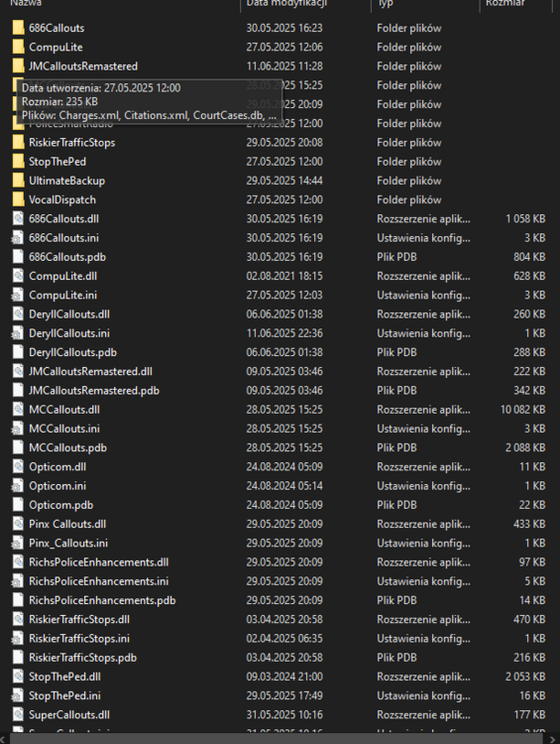
Task: Click the left scroll arrow
Action: [x=4, y=739]
